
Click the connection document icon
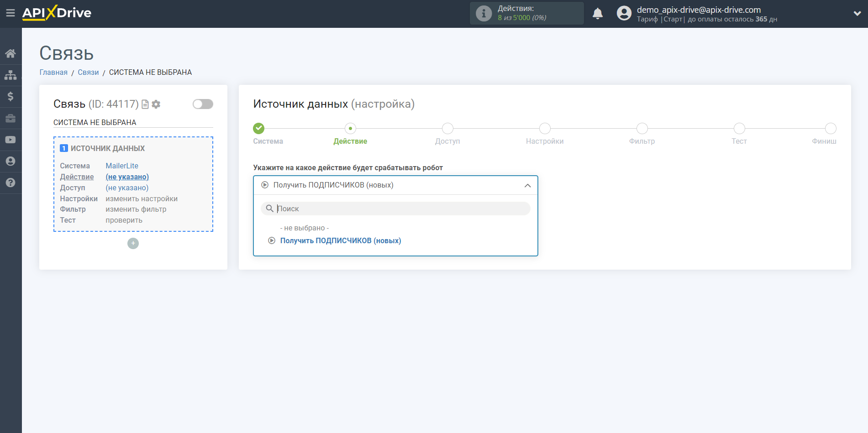click(145, 104)
